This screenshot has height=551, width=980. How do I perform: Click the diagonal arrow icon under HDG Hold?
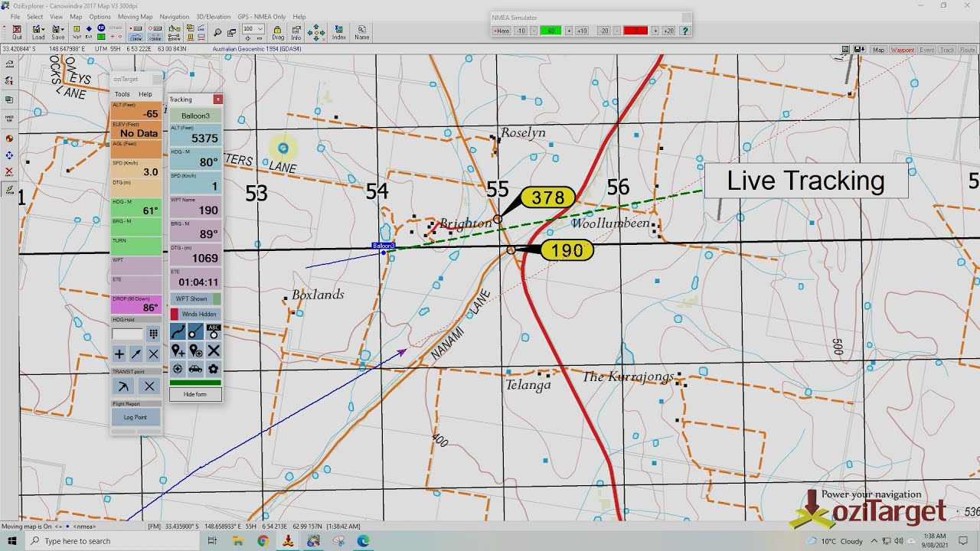click(136, 354)
